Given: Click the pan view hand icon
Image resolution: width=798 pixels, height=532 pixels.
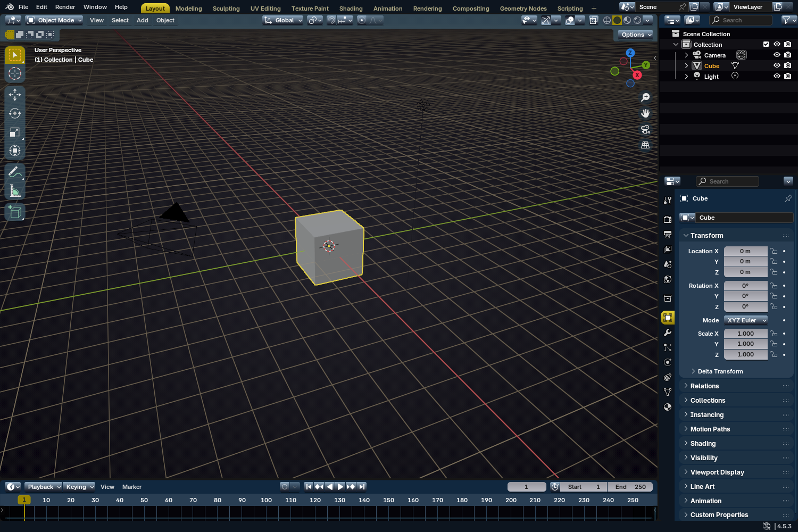Looking at the screenshot, I should pyautogui.click(x=645, y=113).
